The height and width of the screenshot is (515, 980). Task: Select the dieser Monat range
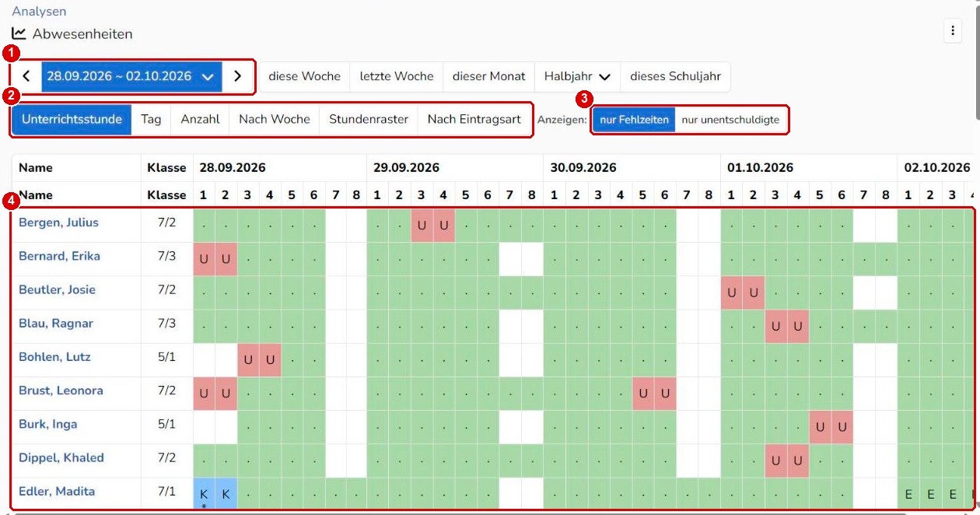(488, 76)
